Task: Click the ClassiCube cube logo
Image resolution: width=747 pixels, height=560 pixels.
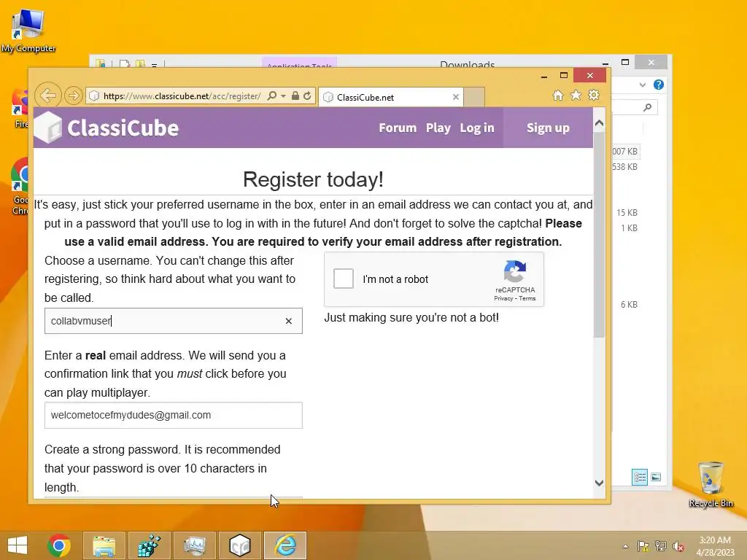Action: pyautogui.click(x=49, y=127)
